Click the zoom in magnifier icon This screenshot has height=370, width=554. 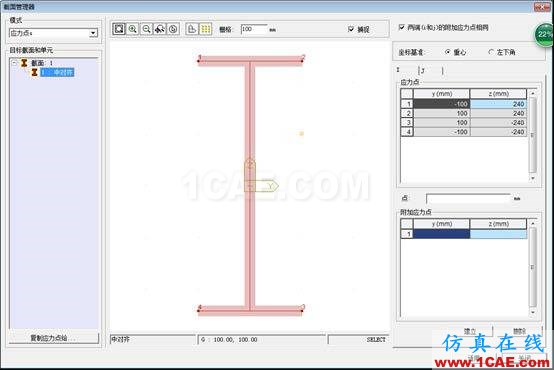click(133, 29)
